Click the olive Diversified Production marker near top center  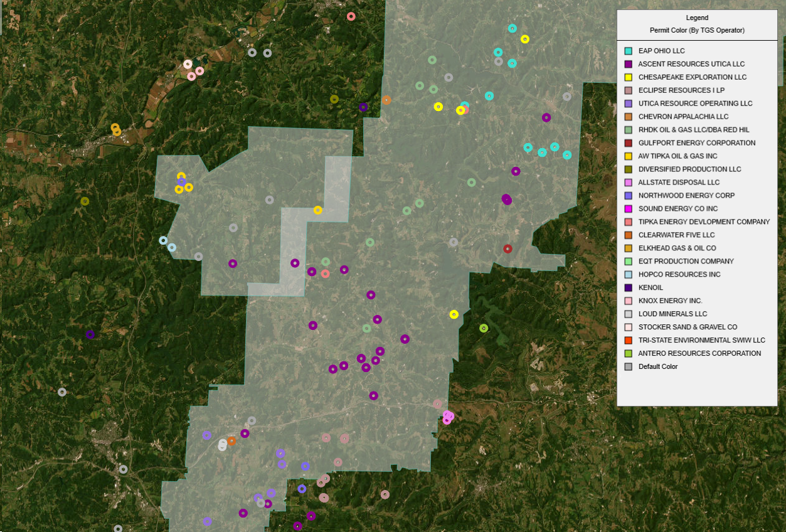[334, 99]
